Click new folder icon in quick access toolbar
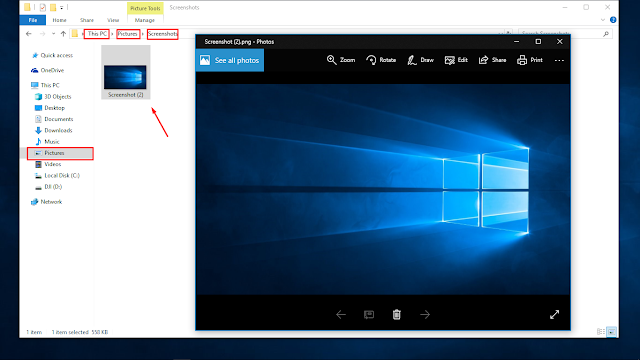 click(x=53, y=7)
